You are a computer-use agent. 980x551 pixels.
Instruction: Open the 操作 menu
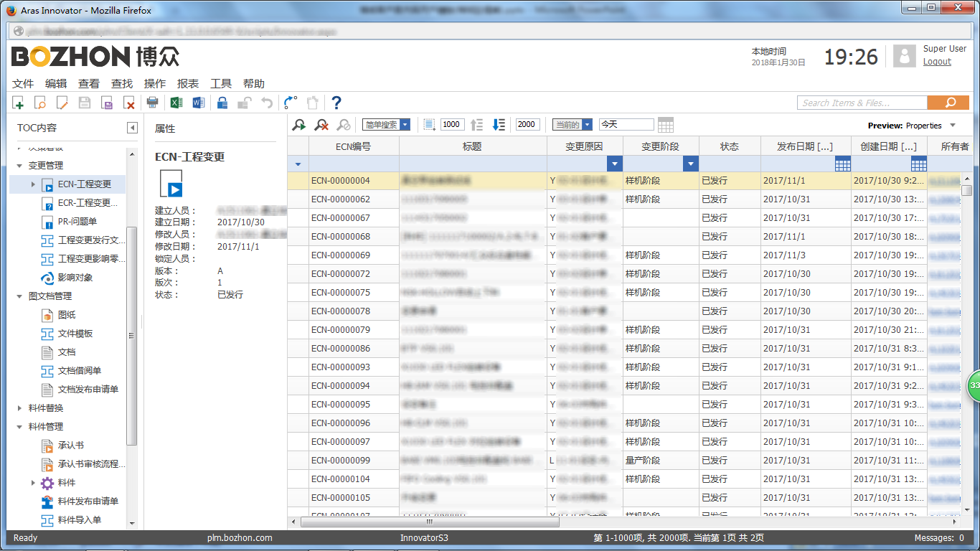tap(155, 84)
